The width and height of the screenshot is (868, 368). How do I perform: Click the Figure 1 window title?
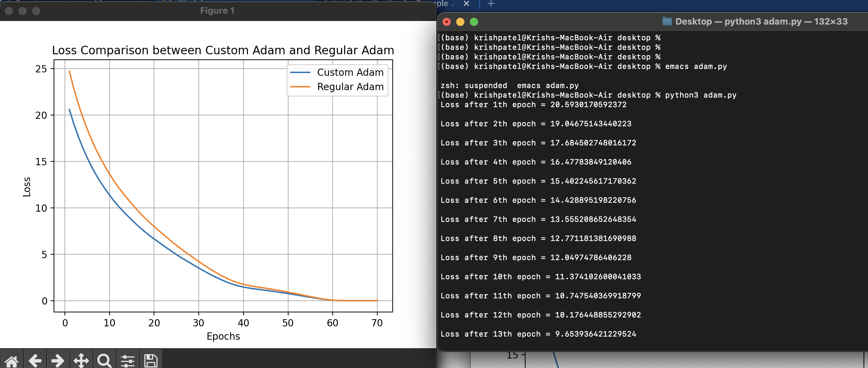(x=217, y=11)
